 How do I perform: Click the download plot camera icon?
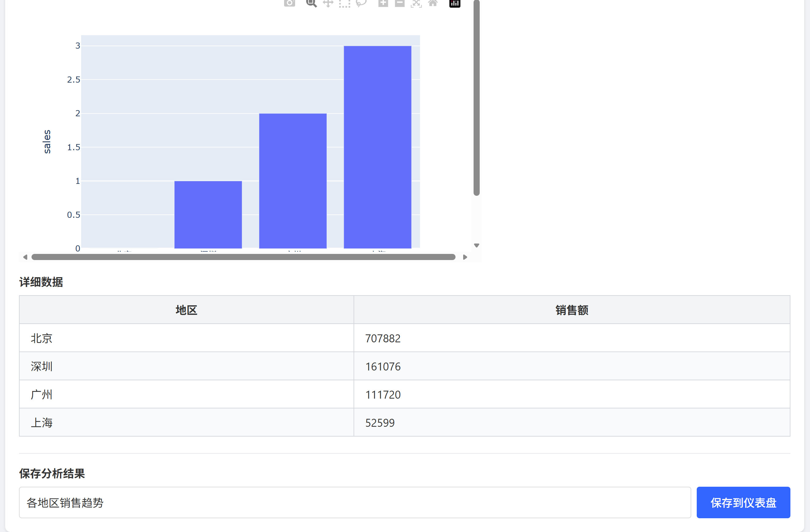coord(289,3)
